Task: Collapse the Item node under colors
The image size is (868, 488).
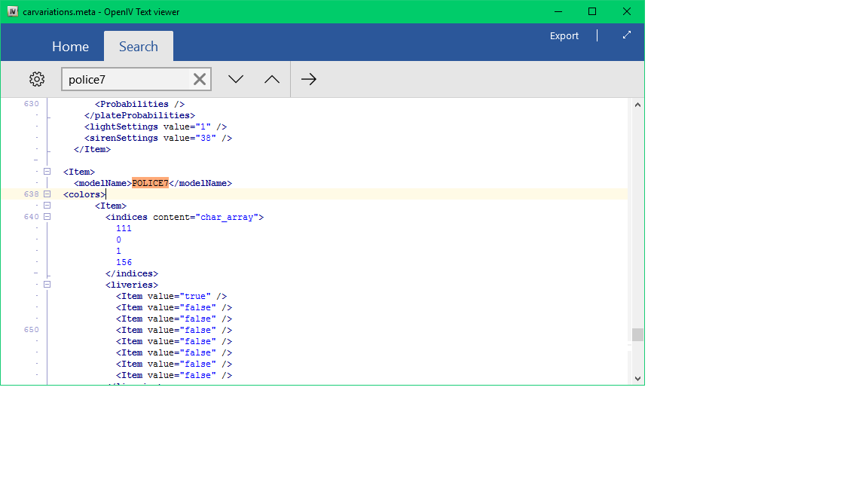Action: [x=47, y=206]
